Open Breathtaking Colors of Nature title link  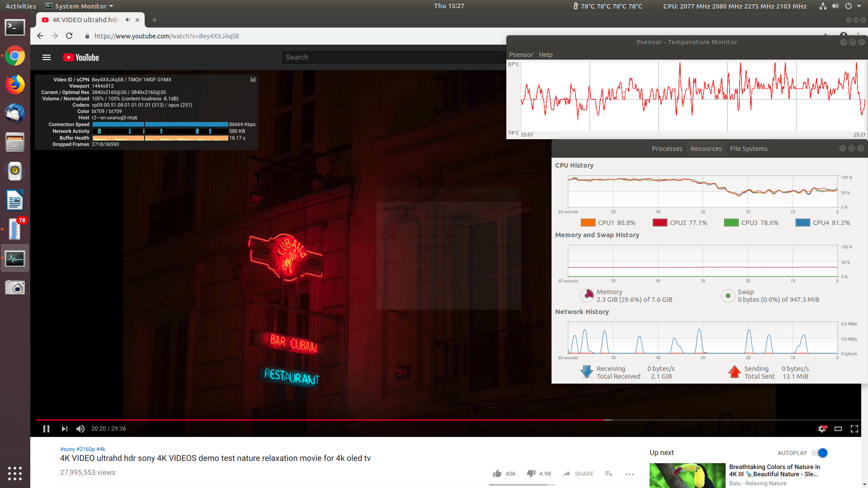pos(774,470)
